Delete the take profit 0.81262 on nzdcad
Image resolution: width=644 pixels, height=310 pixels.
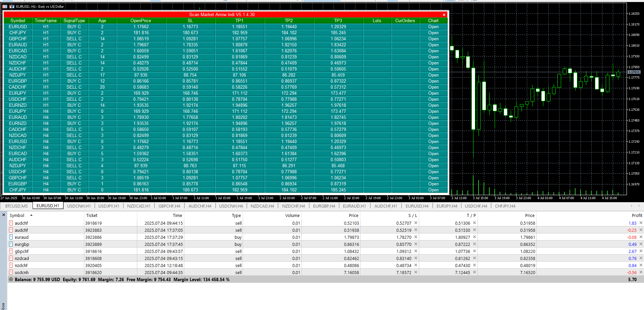click(x=475, y=258)
